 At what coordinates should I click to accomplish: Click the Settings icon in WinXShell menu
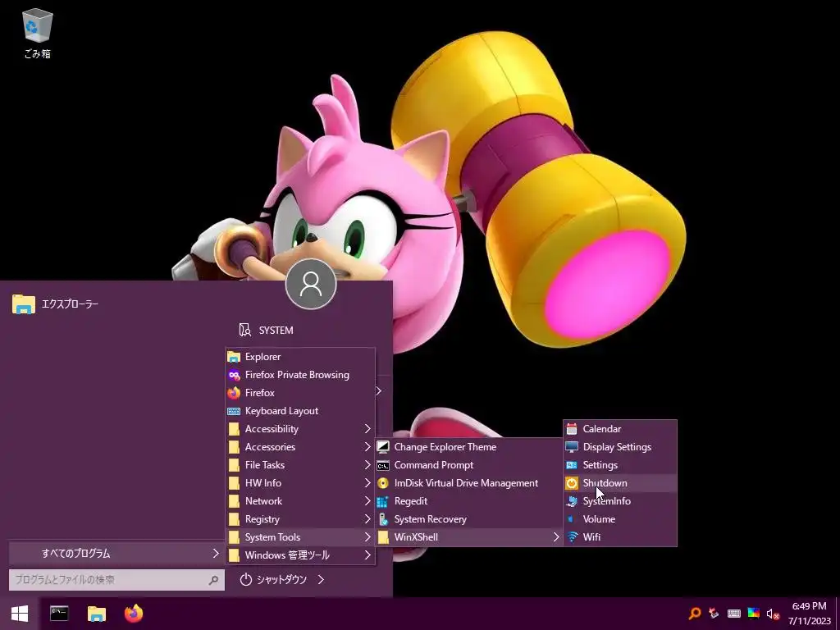tap(572, 465)
